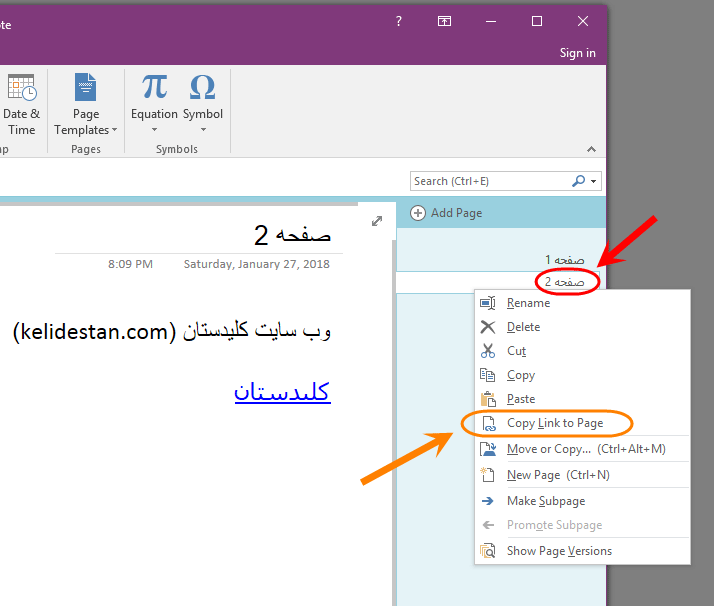Click the Move or Copy icon
The height and width of the screenshot is (606, 714).
(x=488, y=449)
